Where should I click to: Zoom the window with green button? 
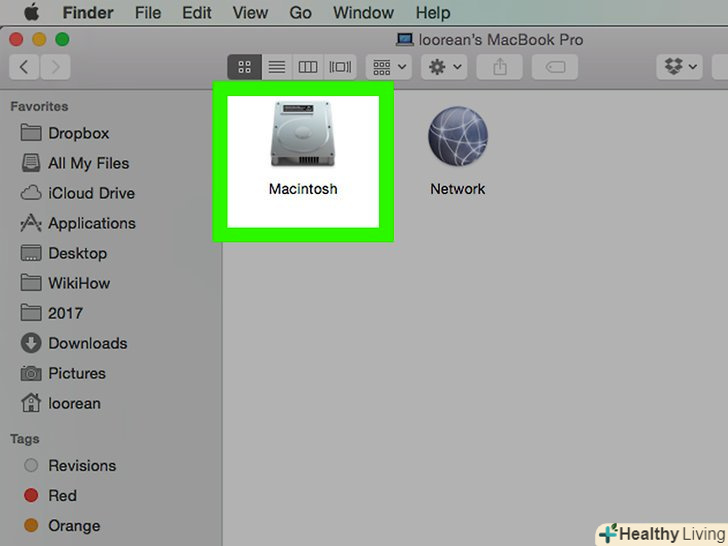click(x=62, y=39)
